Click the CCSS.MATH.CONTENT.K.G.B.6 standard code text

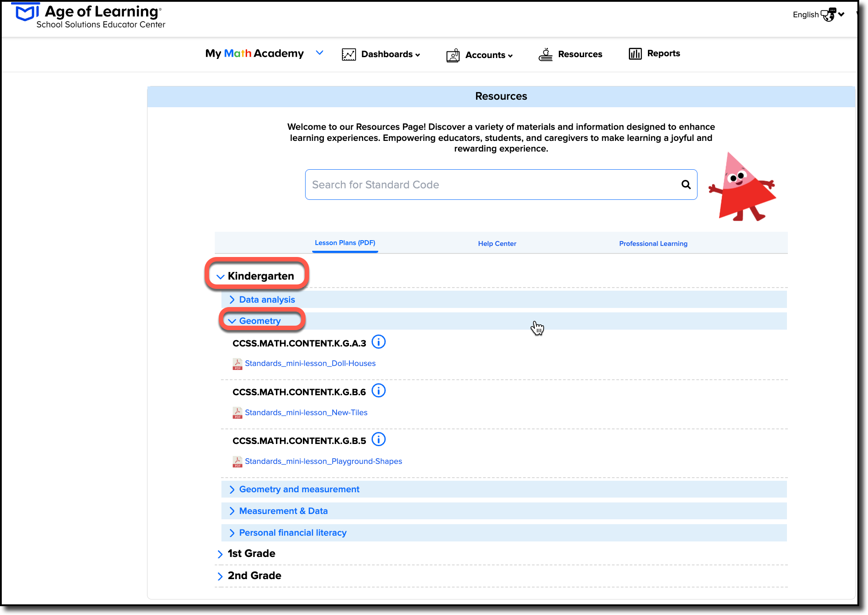(299, 392)
